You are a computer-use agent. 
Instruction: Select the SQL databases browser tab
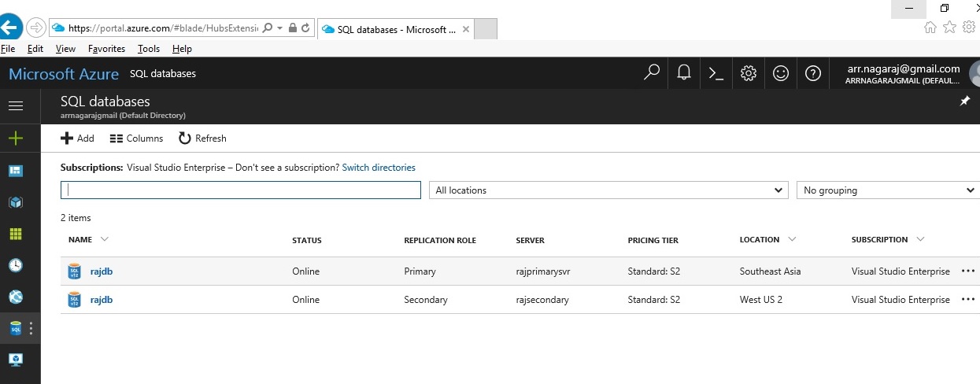(x=394, y=29)
